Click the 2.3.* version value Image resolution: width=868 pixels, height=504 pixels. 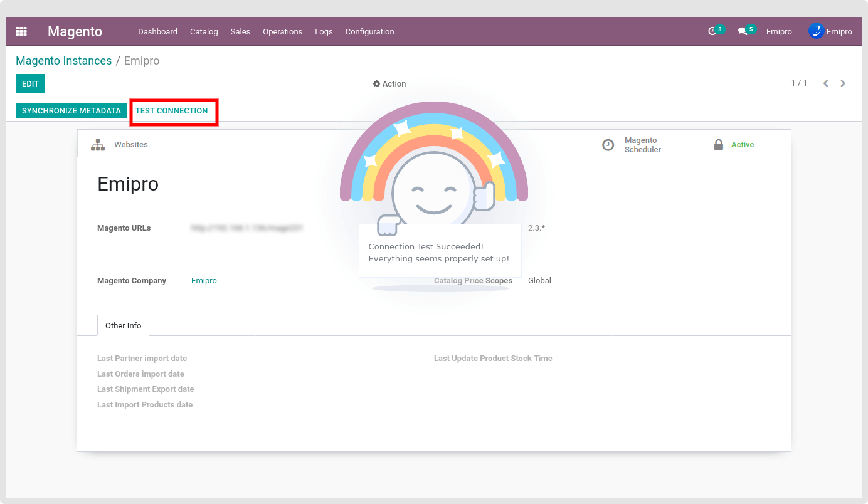coord(536,228)
